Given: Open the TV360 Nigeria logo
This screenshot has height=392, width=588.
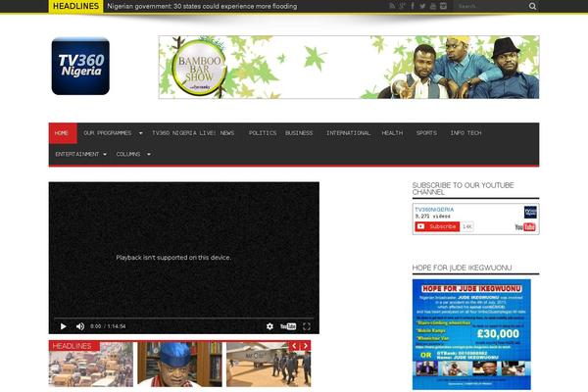Looking at the screenshot, I should point(80,66).
